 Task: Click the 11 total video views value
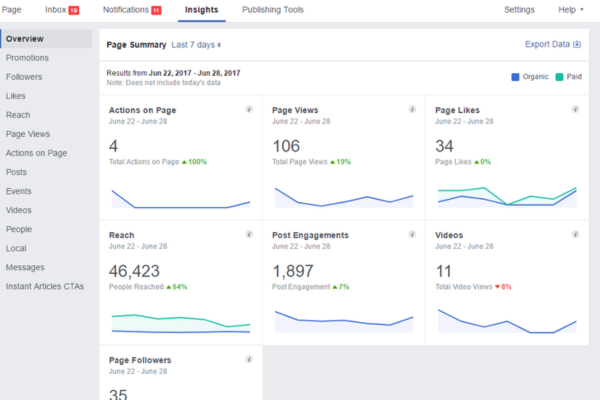click(x=443, y=271)
